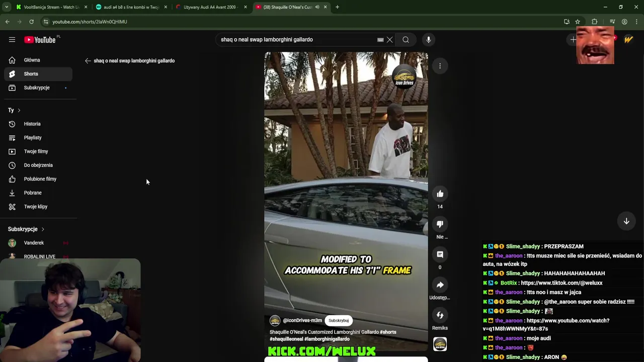Open the on-screen keyboard icon in search
Screen dimensions: 644x362
pos(380,40)
